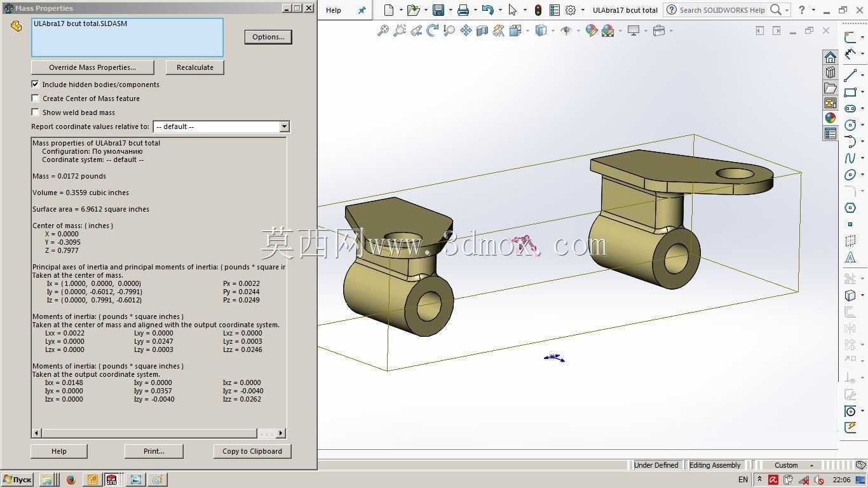Click the Save icon

click(x=438, y=10)
